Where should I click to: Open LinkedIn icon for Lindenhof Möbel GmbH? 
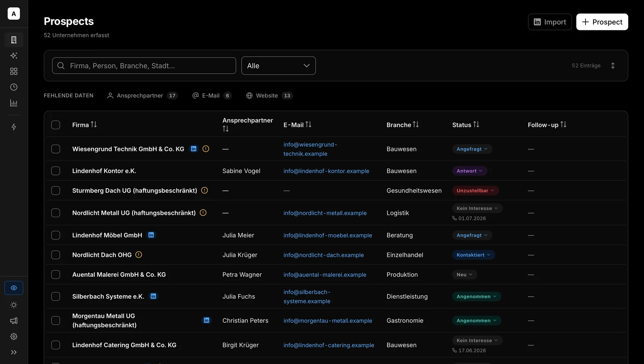[151, 235]
